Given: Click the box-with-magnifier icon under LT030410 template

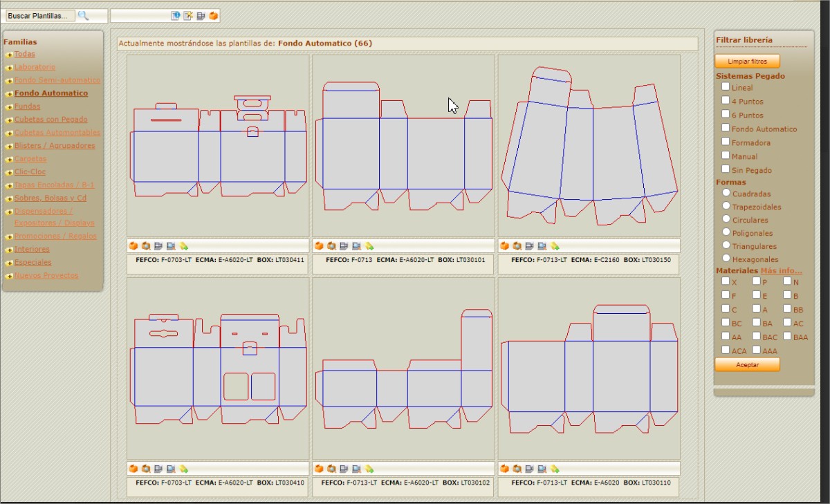Looking at the screenshot, I should click(x=146, y=469).
